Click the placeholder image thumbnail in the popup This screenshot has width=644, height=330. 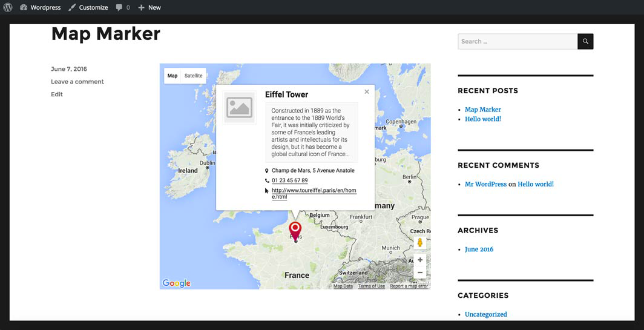tap(240, 108)
